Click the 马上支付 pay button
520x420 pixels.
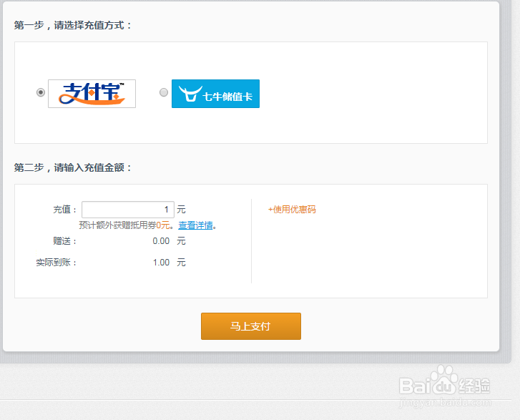[251, 326]
